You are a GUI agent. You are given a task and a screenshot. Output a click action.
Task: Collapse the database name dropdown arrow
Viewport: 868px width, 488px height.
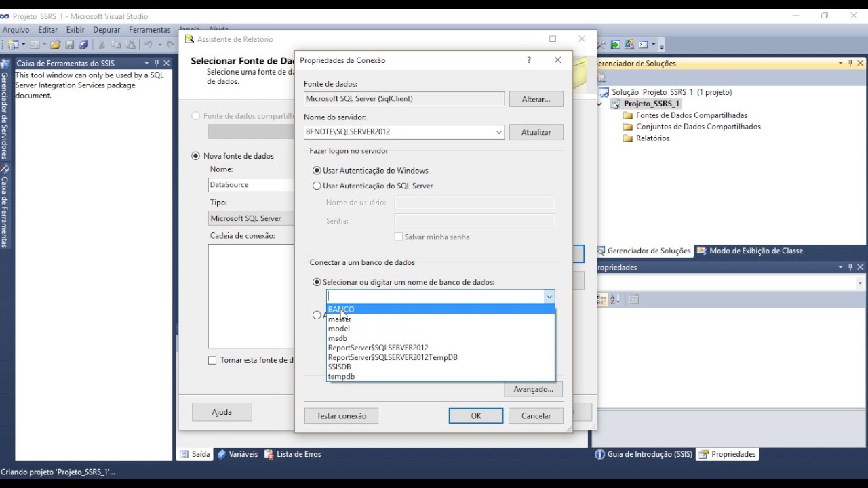(549, 296)
